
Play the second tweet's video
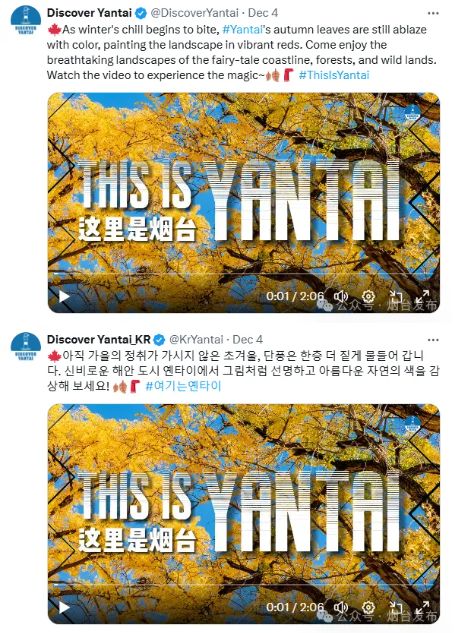(64, 608)
